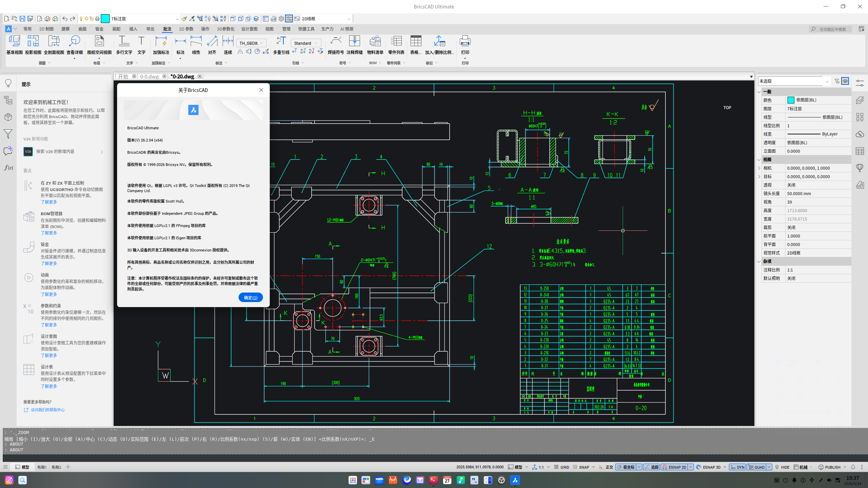Click the f(x) parameters sidebar icon
The height and width of the screenshot is (488, 868).
8,168
